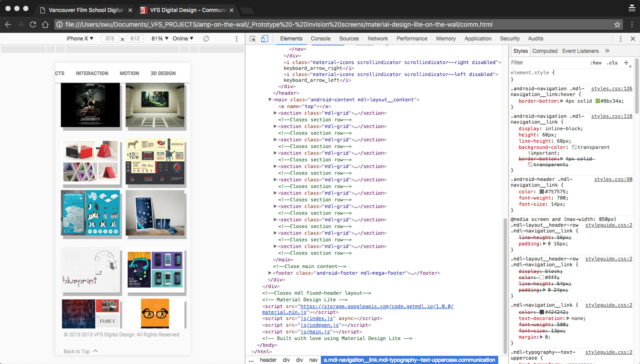
Task: Click the browser back arrow
Action: tap(8, 25)
